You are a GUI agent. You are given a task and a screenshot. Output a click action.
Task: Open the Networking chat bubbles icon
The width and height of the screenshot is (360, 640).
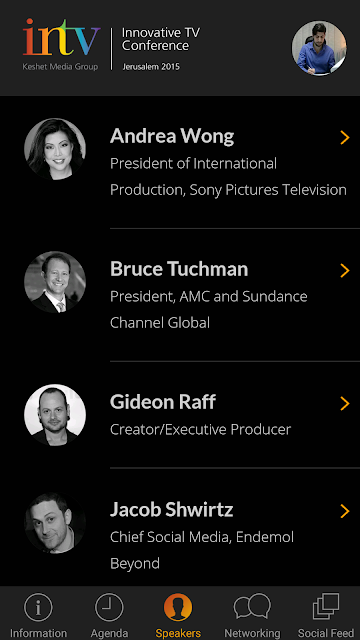(252, 607)
